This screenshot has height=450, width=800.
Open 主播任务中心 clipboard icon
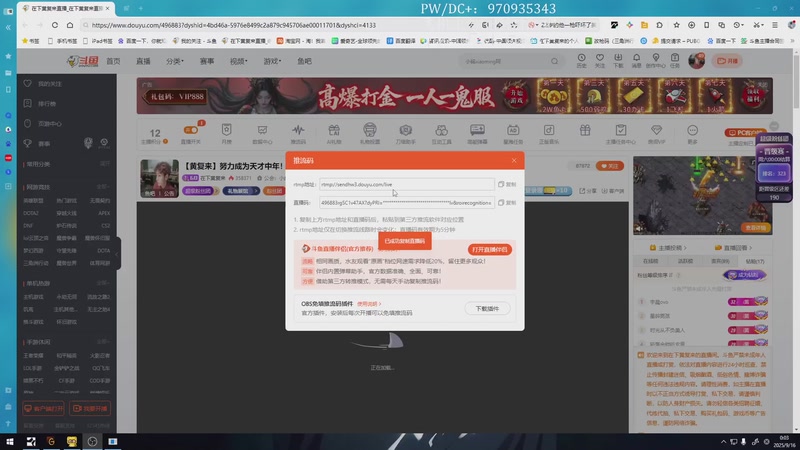click(620, 134)
